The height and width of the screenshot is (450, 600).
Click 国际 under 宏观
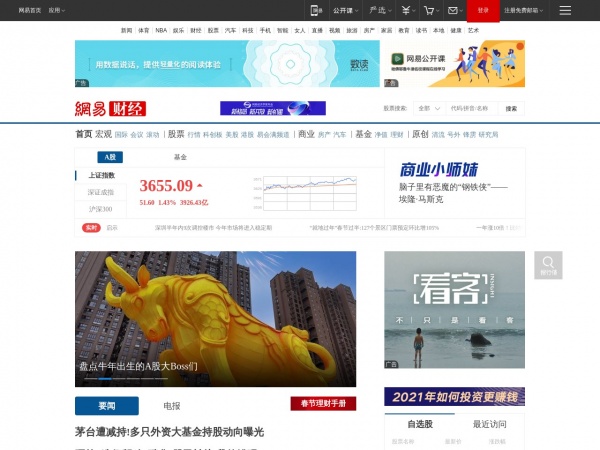point(121,135)
